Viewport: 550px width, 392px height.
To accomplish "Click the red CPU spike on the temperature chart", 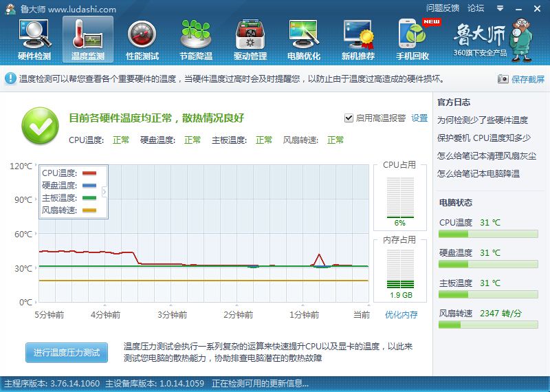I will 319,259.
